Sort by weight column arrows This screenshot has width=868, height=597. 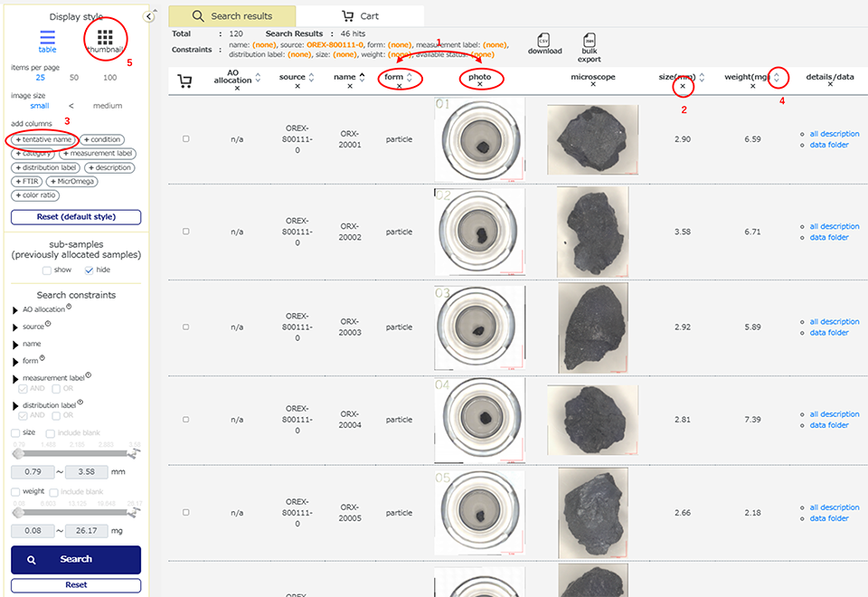point(776,78)
